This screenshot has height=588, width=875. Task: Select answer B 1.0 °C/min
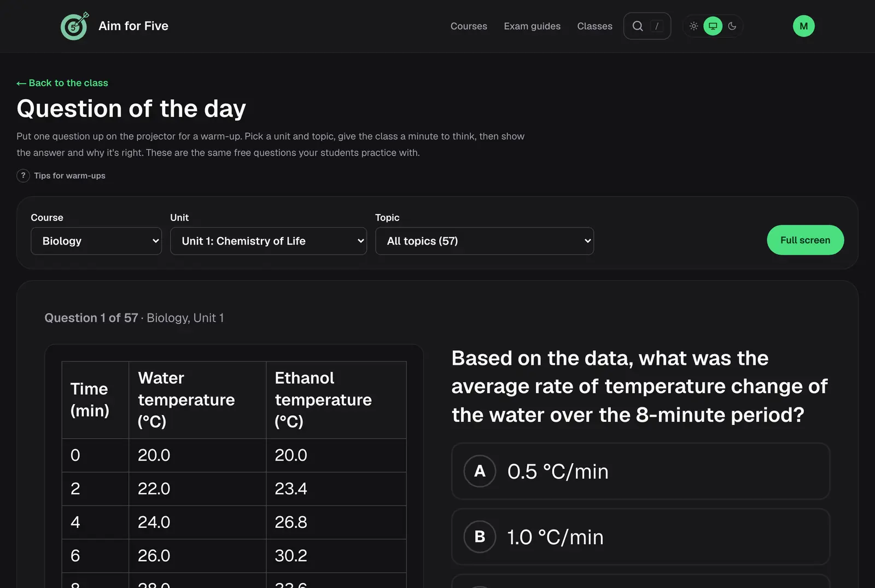(640, 537)
